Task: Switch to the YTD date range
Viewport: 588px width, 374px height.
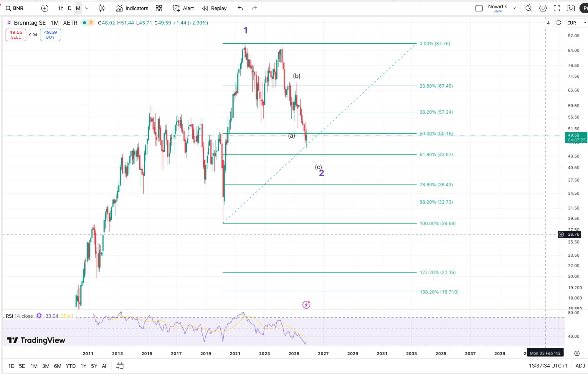Action: coord(71,366)
